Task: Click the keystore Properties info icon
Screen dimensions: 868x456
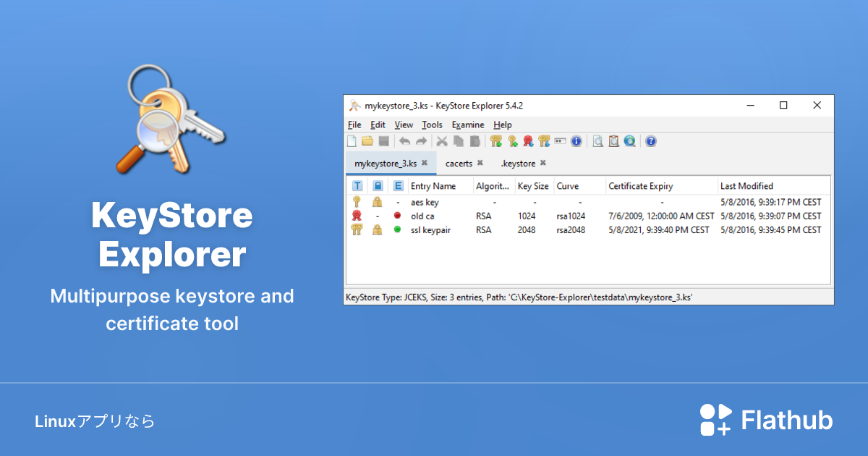Action: 576,141
